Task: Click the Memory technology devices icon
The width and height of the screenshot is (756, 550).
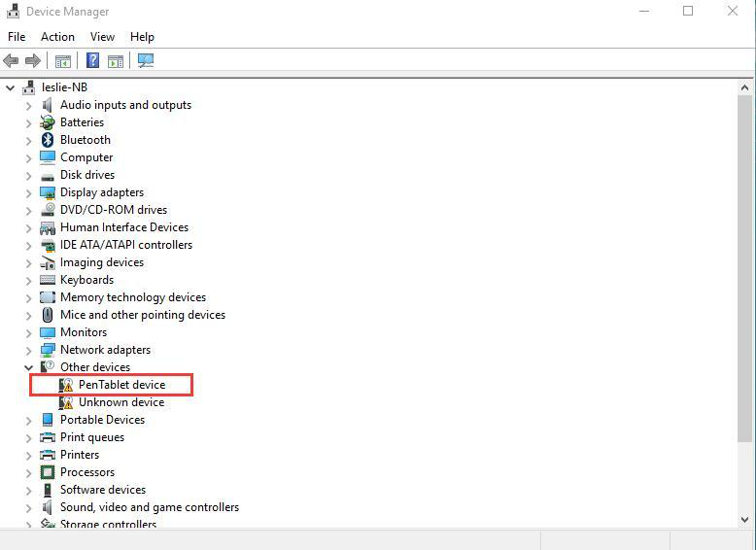Action: (48, 297)
